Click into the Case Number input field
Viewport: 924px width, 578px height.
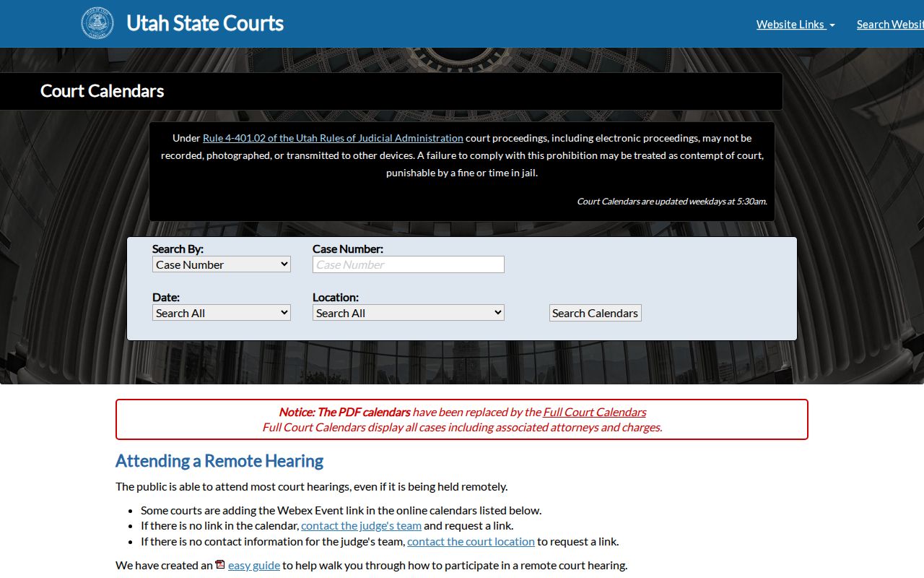pyautogui.click(x=409, y=264)
